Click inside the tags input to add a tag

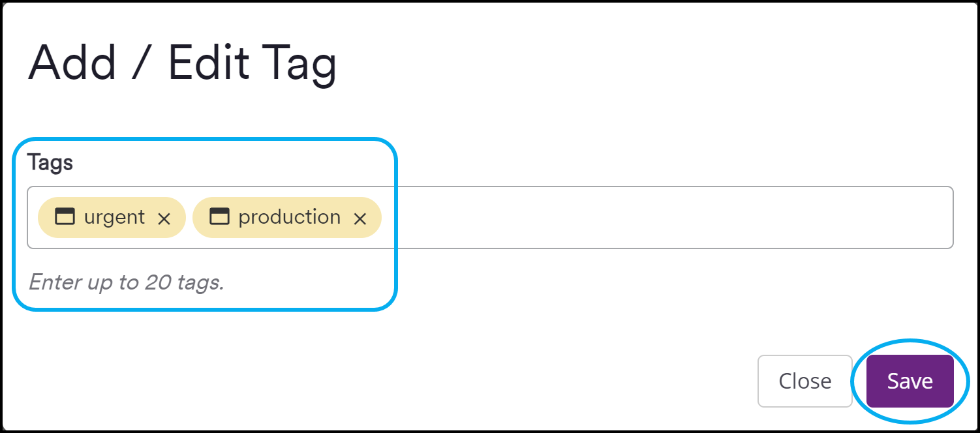tap(587, 217)
